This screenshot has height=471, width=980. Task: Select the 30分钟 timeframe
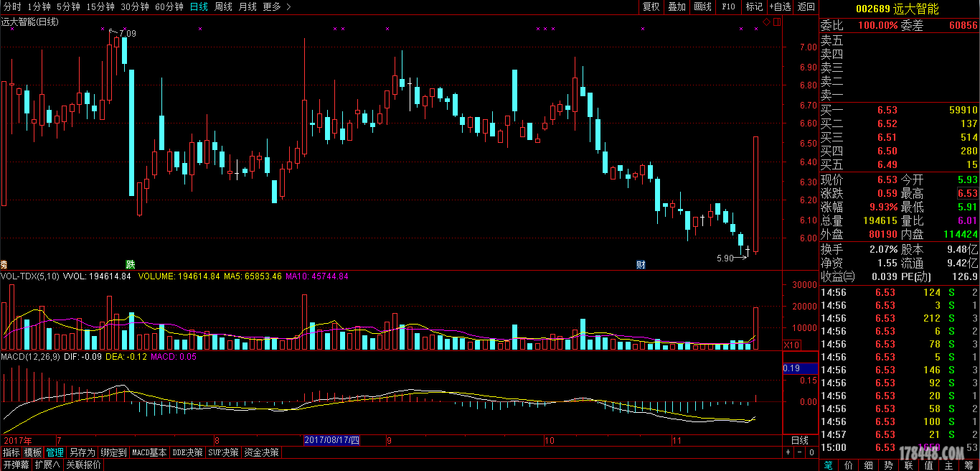tap(135, 6)
